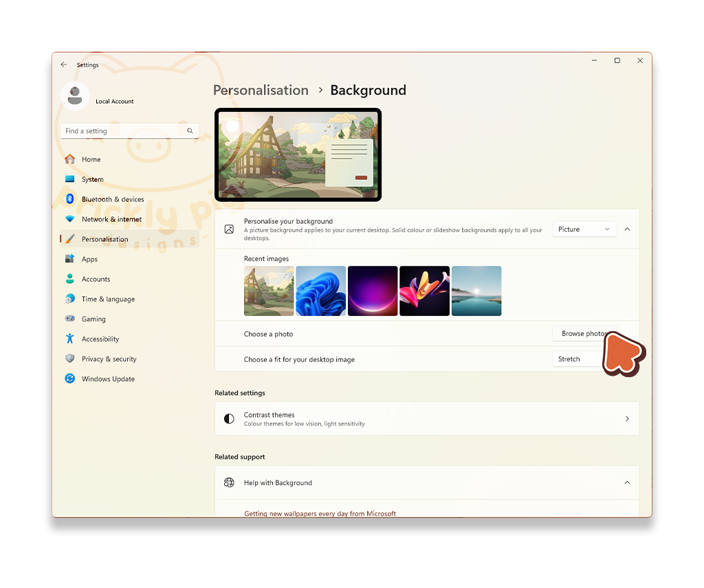Minimize the Settings window
This screenshot has height=588, width=704.
595,60
